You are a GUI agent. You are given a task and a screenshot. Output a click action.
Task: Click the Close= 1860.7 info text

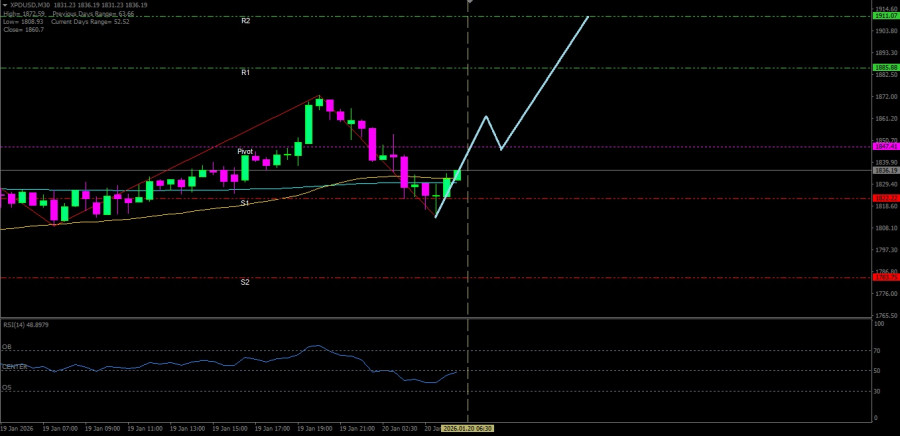23,29
